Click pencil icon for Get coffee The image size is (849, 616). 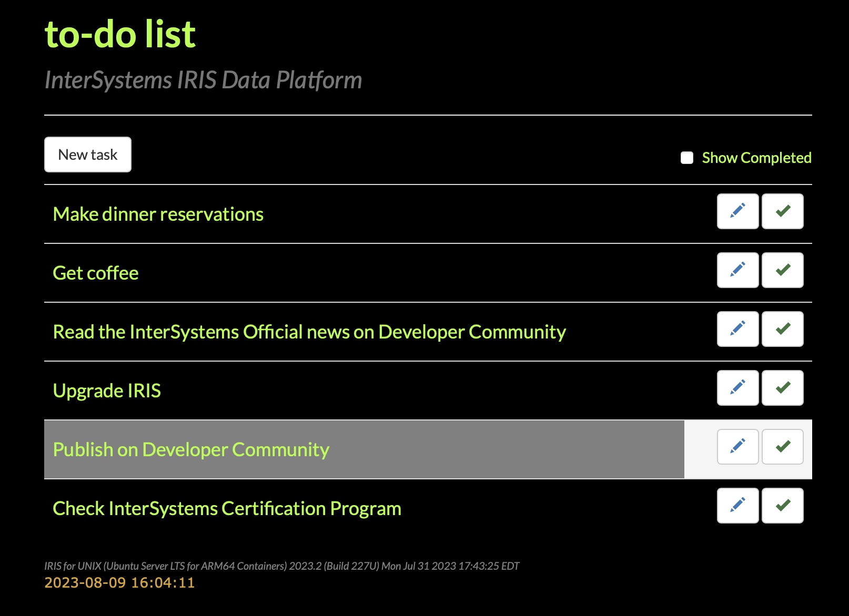[x=737, y=270]
